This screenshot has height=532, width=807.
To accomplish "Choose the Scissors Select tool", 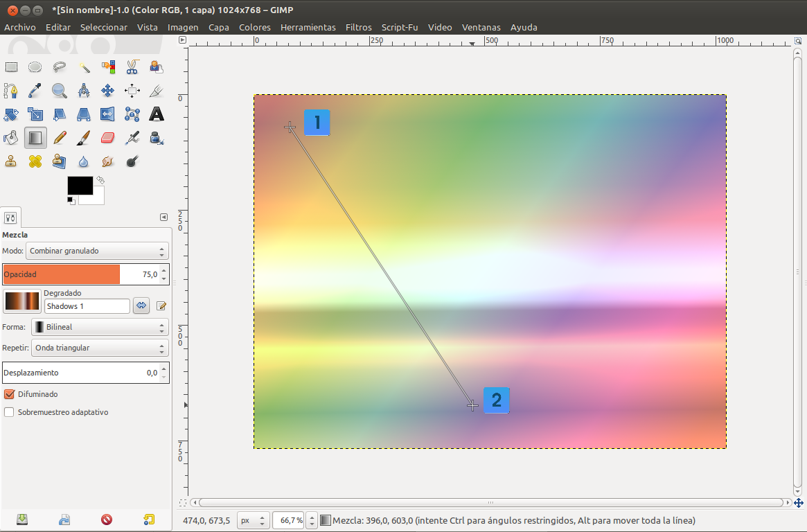I will [x=132, y=67].
